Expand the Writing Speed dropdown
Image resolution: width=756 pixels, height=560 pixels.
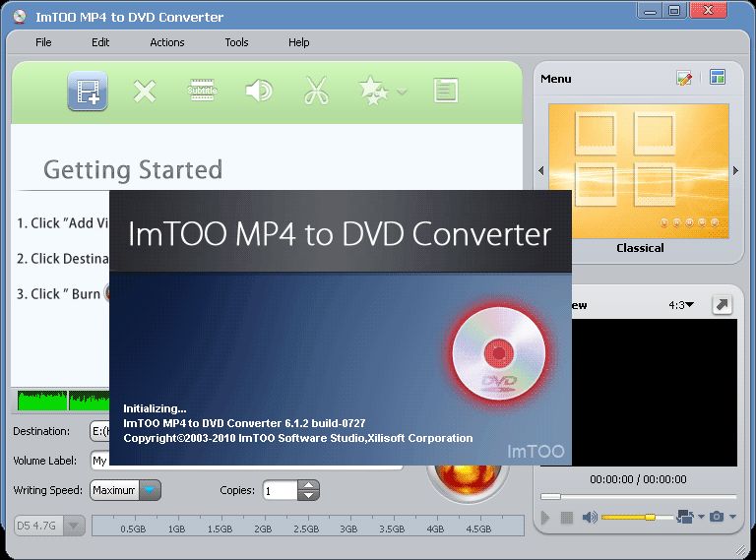(x=150, y=490)
